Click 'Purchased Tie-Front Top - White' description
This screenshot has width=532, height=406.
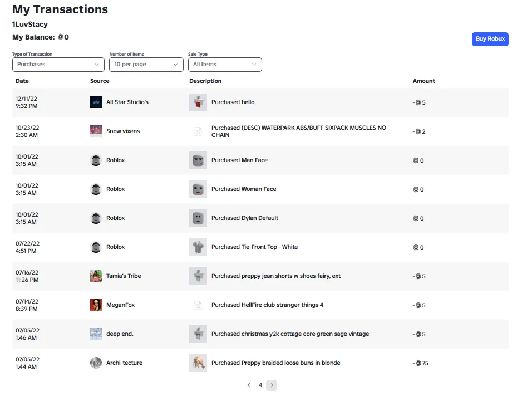(x=254, y=247)
